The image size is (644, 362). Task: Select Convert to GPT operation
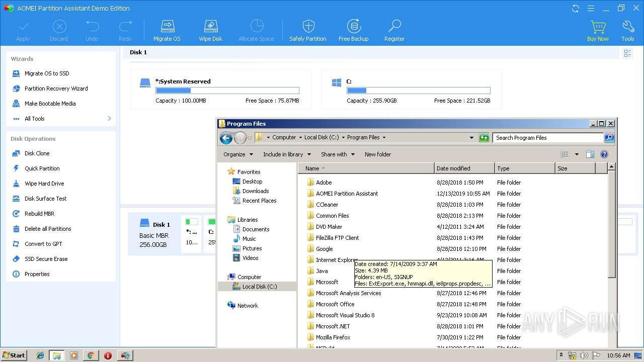[43, 244]
